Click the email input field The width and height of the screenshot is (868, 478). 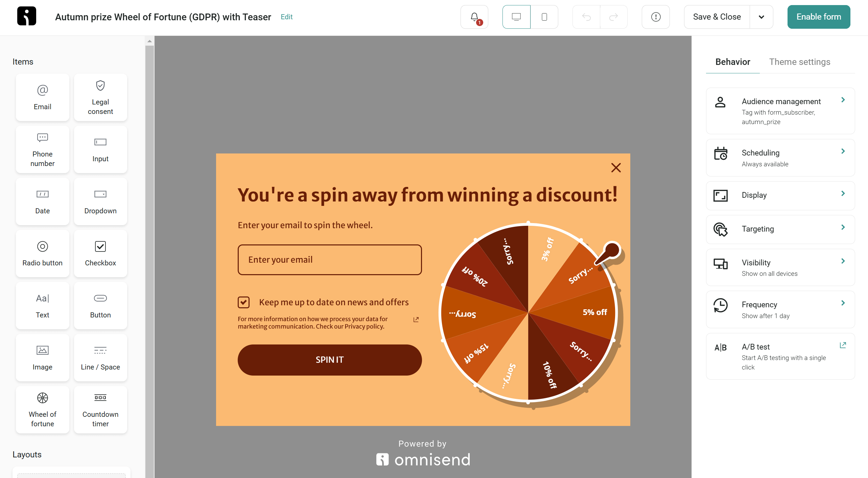[329, 259]
